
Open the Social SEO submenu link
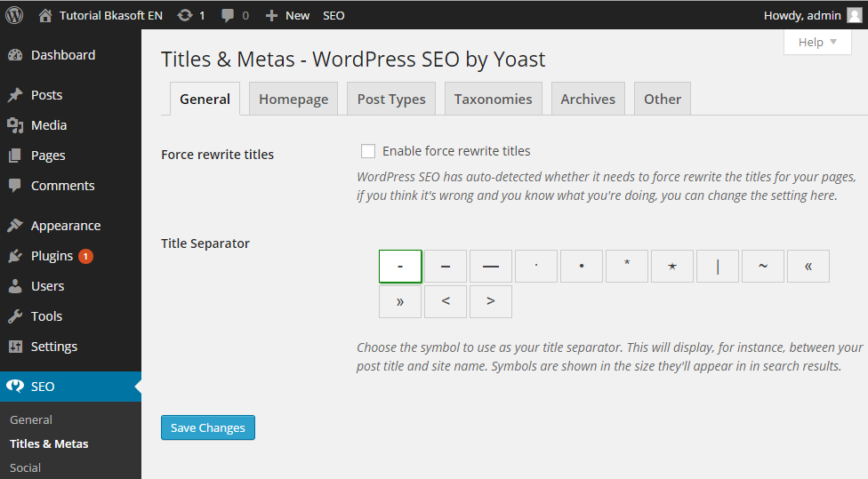[26, 467]
